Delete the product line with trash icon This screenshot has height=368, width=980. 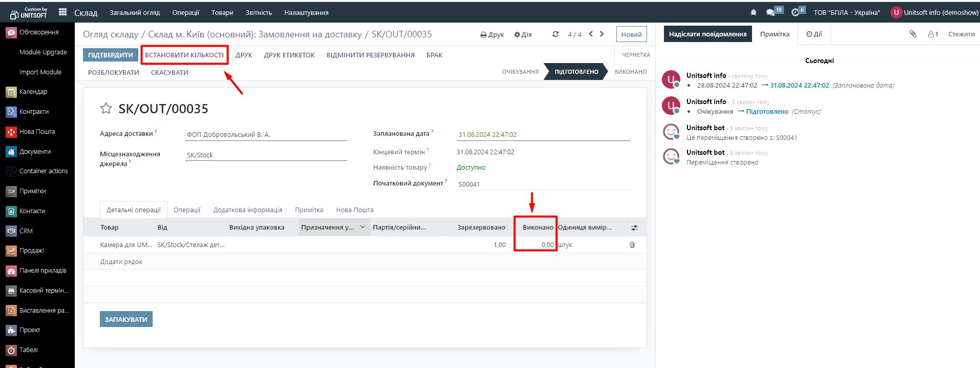pyautogui.click(x=632, y=245)
